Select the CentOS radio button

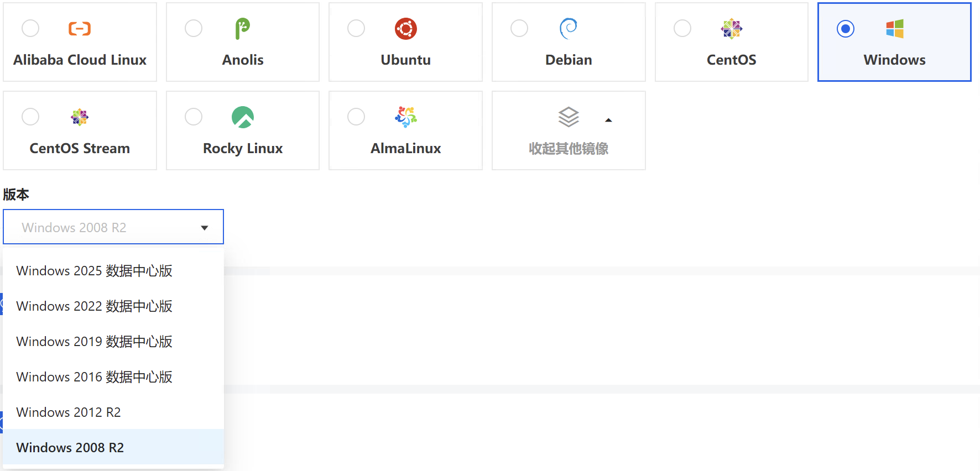pos(682,28)
